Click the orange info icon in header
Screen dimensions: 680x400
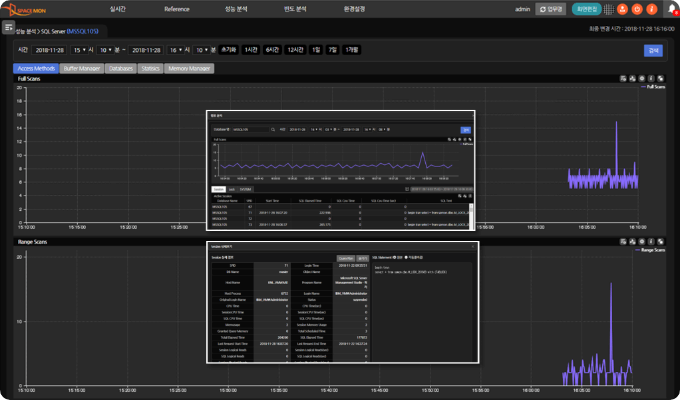651,9
